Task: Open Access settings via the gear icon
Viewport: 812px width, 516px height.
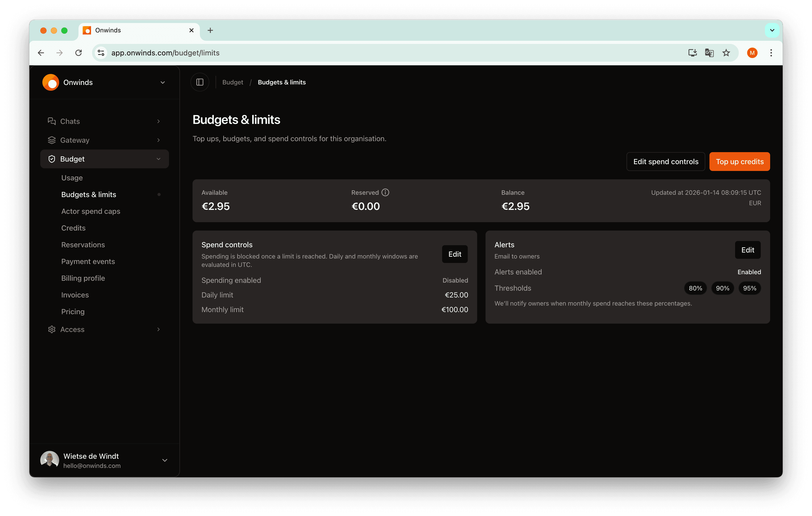Action: point(52,329)
